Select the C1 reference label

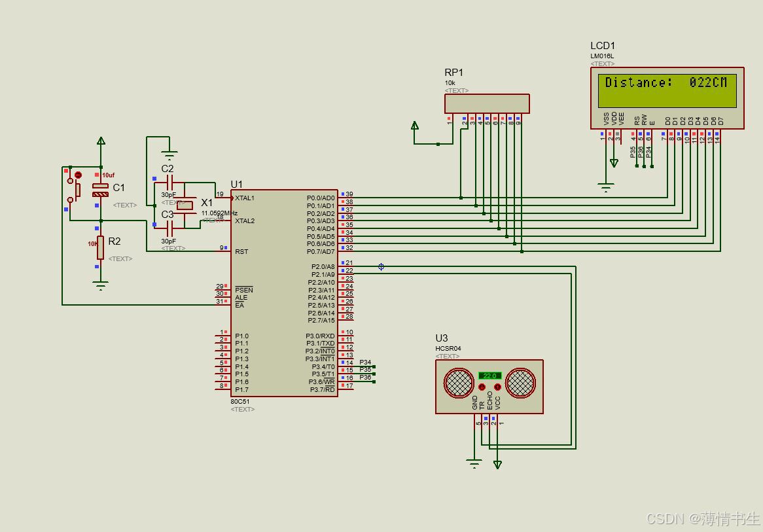118,187
